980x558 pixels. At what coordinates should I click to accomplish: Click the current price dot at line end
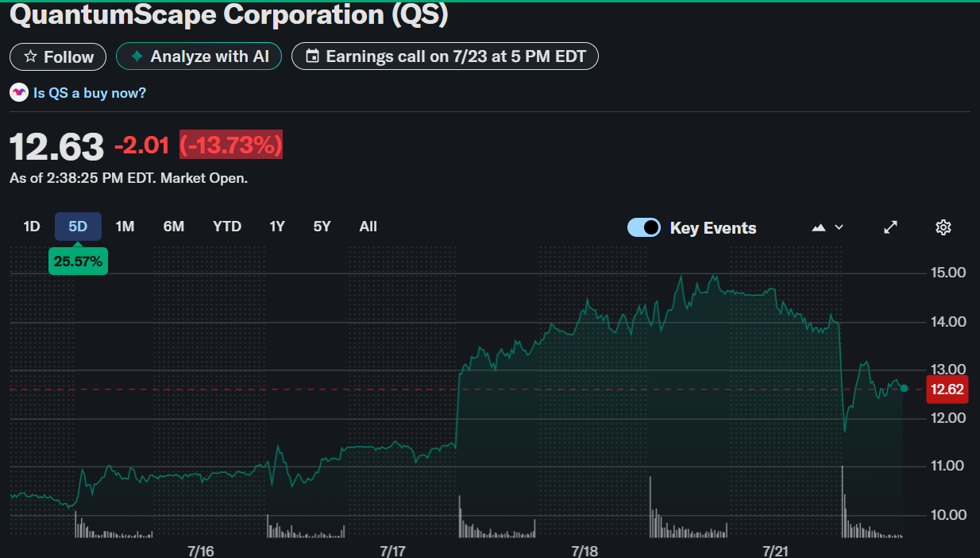click(x=904, y=388)
